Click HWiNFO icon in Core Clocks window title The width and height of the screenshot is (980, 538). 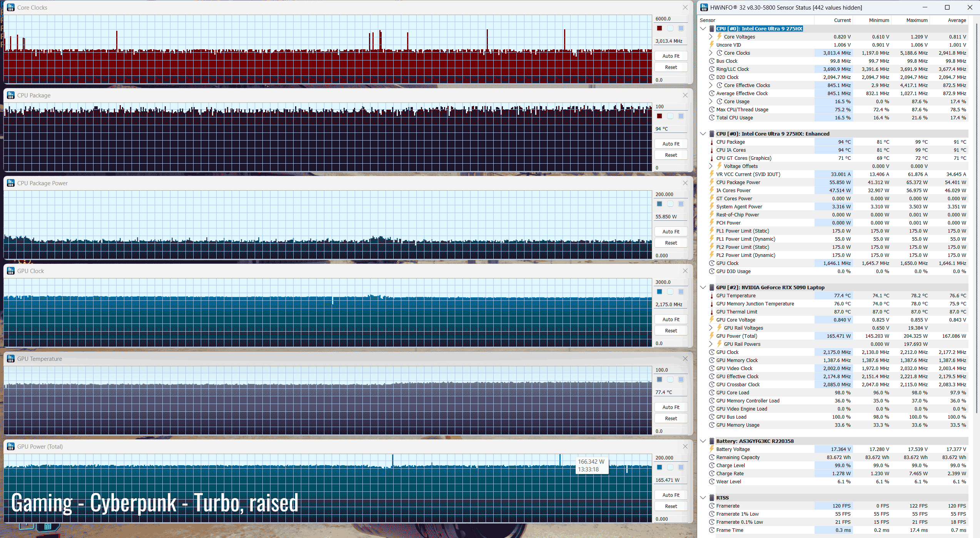pyautogui.click(x=11, y=7)
